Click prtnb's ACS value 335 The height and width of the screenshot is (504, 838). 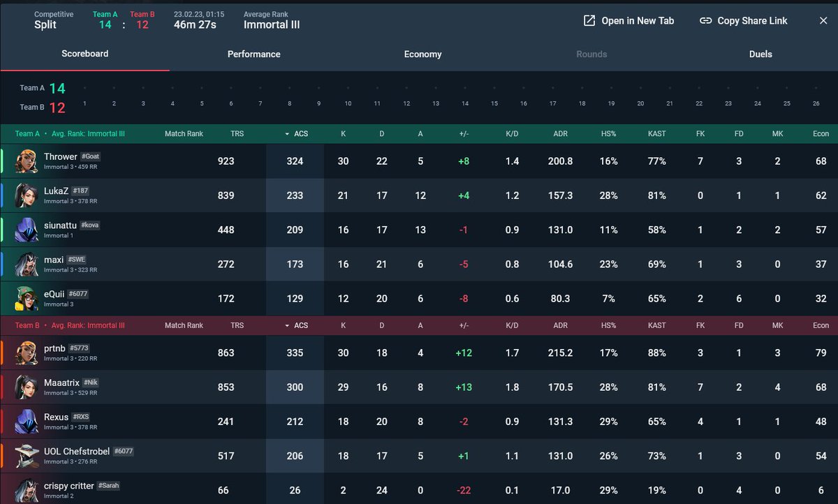point(295,353)
